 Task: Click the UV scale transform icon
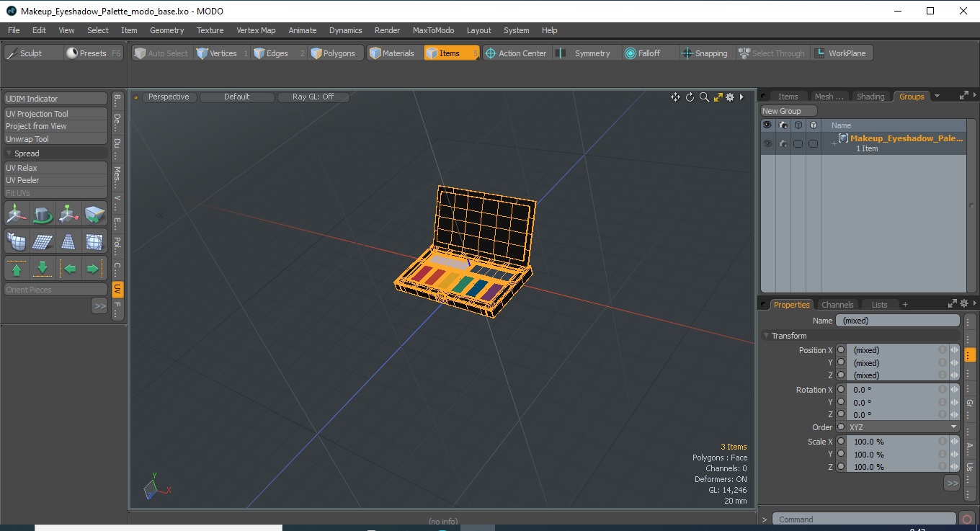(68, 214)
